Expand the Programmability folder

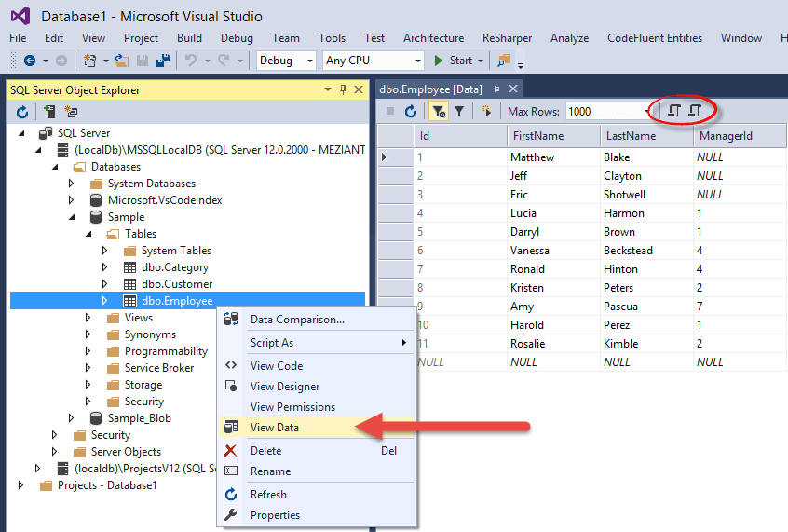[x=88, y=351]
